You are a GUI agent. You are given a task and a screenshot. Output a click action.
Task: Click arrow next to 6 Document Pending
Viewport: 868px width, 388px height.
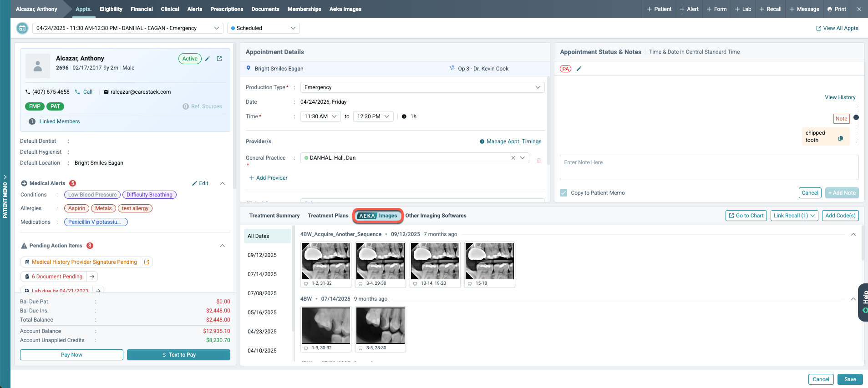pos(92,277)
